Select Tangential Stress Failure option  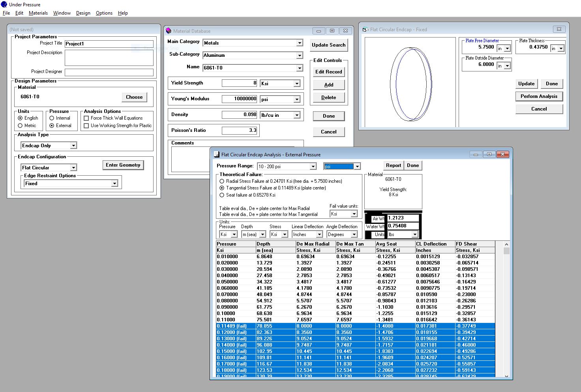(x=222, y=188)
